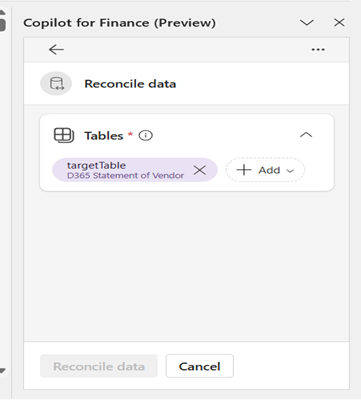Click the Reconcile data heading text

click(130, 84)
